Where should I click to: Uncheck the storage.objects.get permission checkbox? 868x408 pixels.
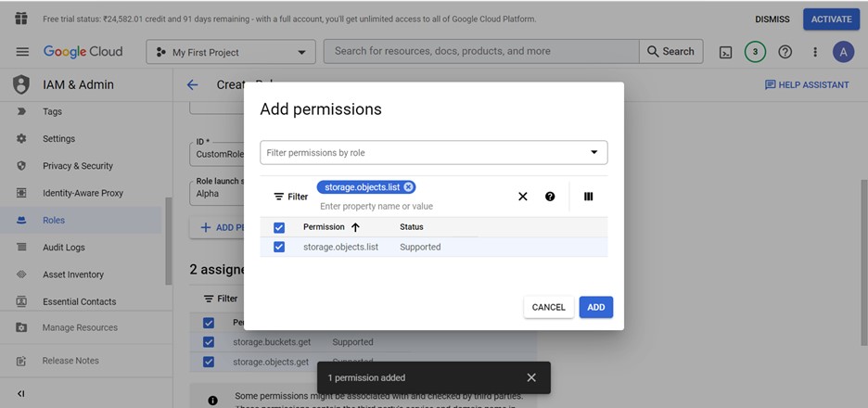209,362
